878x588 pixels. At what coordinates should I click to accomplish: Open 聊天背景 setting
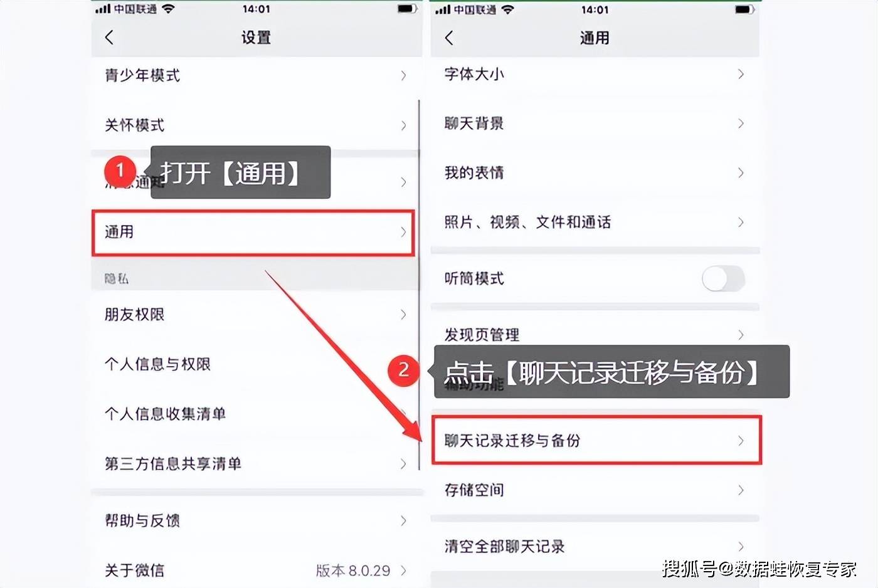pyautogui.click(x=595, y=123)
